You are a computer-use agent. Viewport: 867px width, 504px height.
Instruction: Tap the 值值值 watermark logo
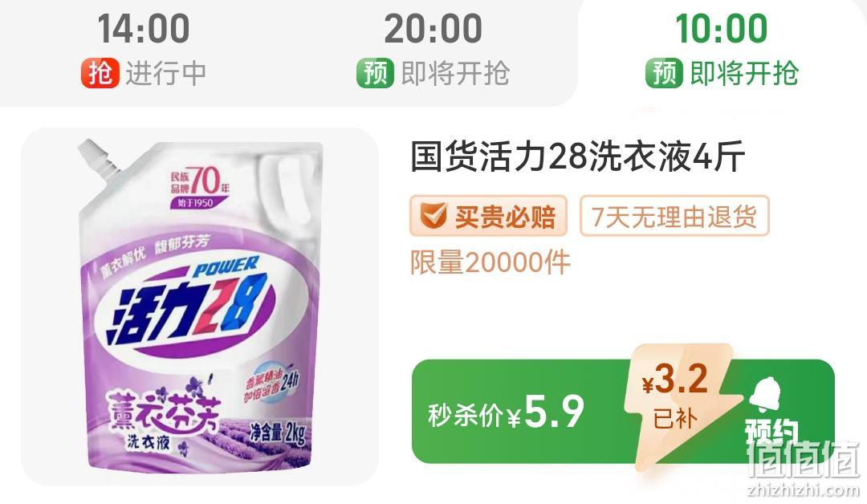click(x=803, y=459)
